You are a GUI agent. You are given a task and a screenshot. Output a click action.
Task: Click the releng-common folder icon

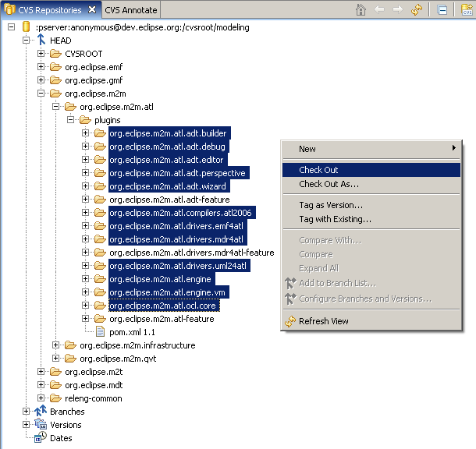(x=55, y=398)
